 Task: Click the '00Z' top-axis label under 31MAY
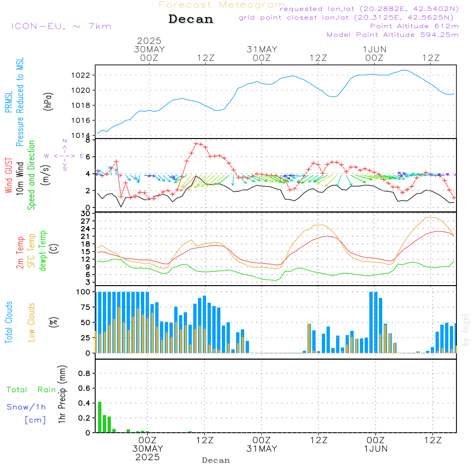click(262, 58)
